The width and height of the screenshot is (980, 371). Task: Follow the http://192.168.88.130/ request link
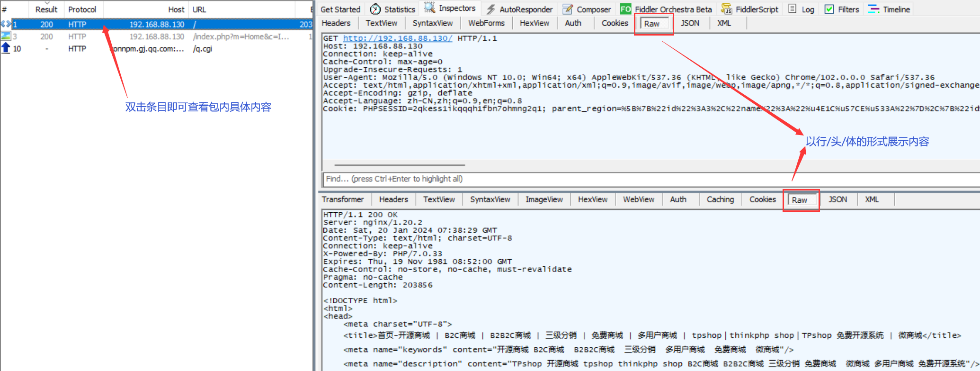[x=398, y=38]
